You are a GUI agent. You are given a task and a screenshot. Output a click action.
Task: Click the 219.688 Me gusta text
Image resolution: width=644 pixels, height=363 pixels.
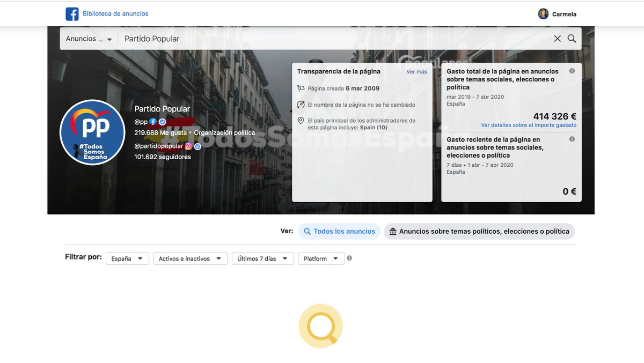click(x=160, y=132)
